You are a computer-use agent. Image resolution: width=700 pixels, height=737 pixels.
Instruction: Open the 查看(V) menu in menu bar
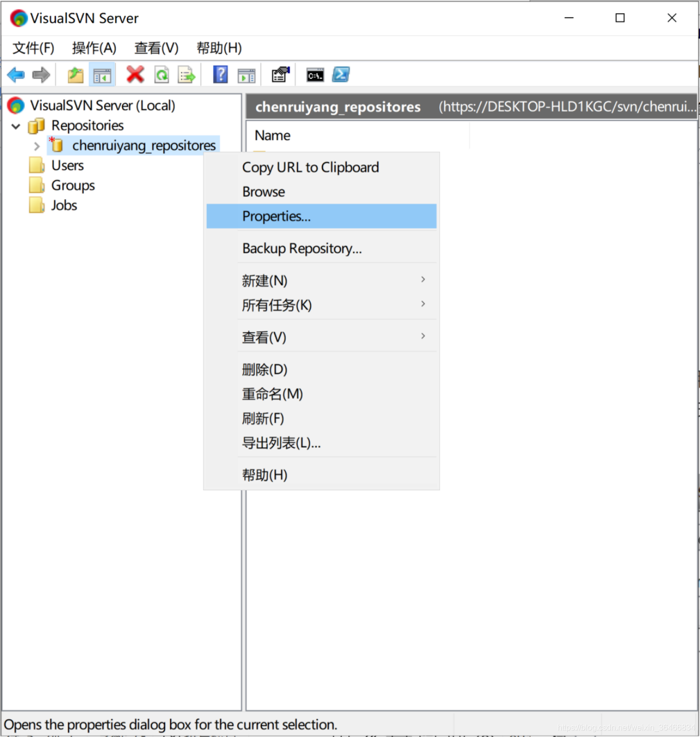tap(156, 48)
